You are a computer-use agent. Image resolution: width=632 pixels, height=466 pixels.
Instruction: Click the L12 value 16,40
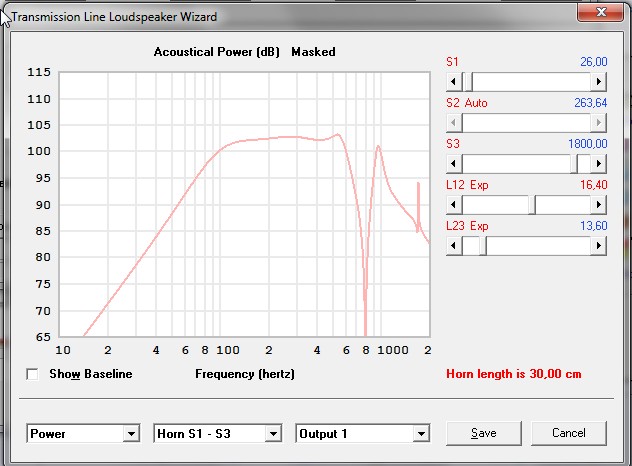tap(593, 185)
